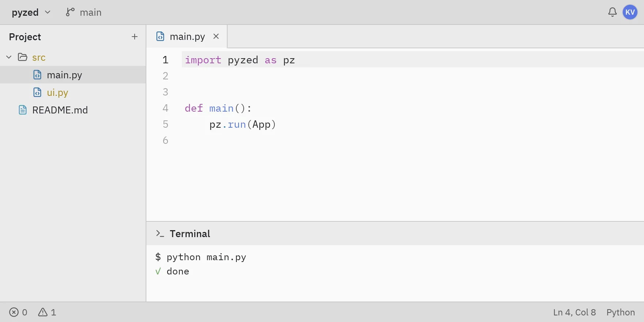Click the ui.py file icon
Viewport: 644px width, 322px height.
click(x=37, y=93)
